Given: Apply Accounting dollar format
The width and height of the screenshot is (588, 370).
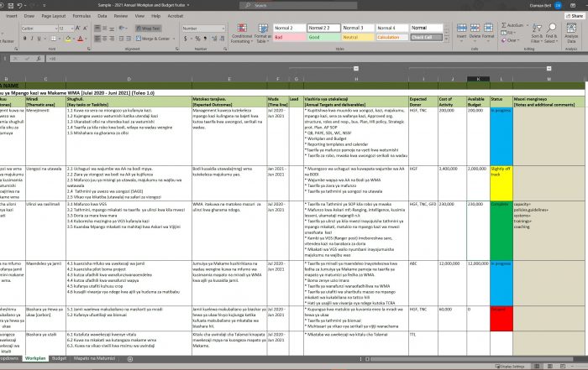Looking at the screenshot, I should (x=186, y=39).
